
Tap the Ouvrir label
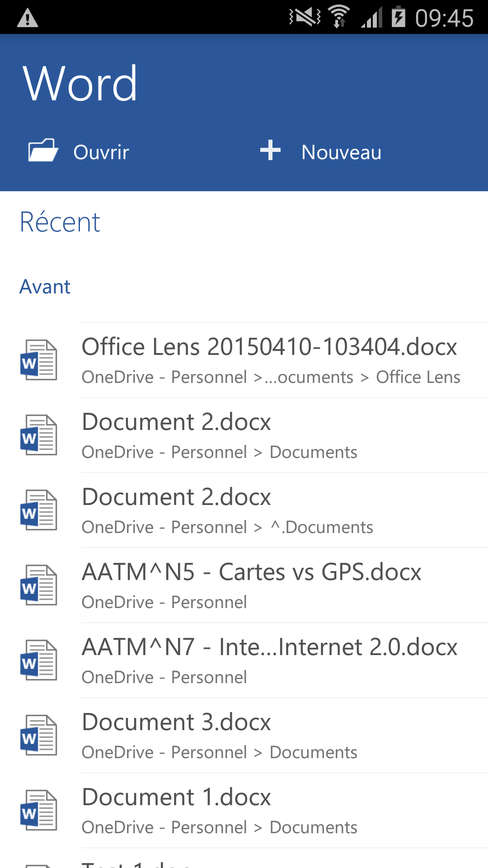click(101, 152)
